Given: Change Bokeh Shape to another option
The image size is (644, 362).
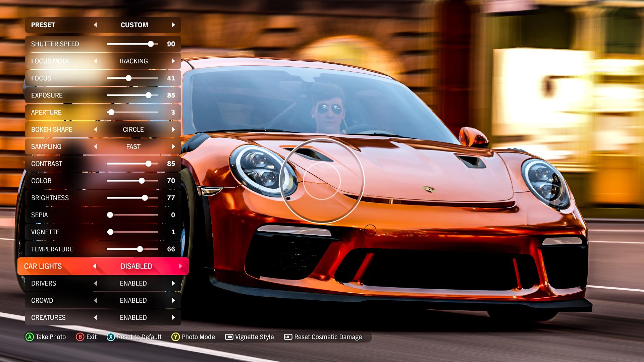Looking at the screenshot, I should (x=173, y=129).
